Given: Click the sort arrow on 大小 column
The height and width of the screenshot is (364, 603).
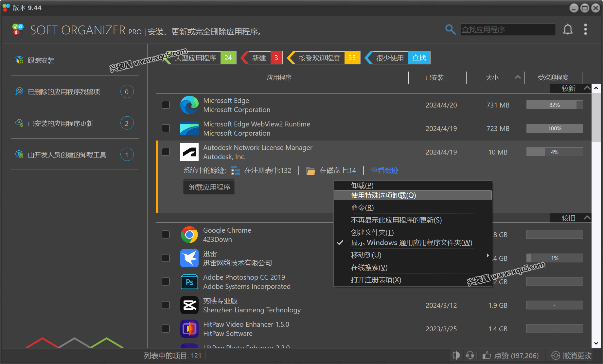Looking at the screenshot, I should pos(518,77).
